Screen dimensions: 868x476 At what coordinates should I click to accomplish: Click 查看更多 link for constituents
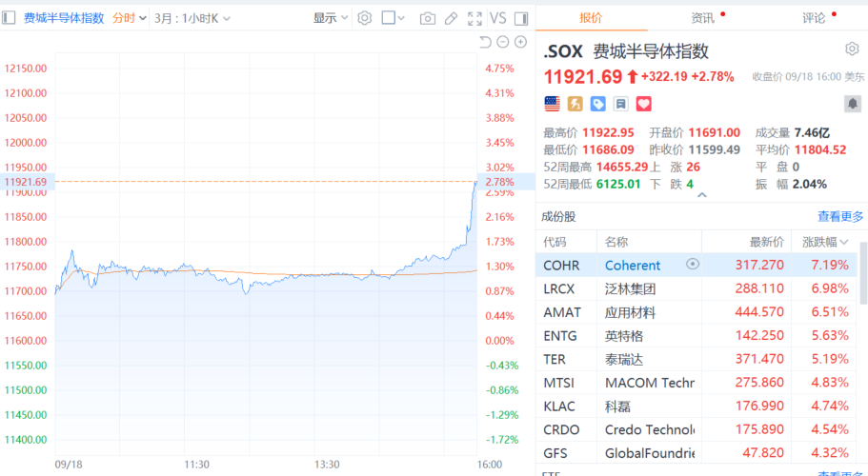(840, 217)
